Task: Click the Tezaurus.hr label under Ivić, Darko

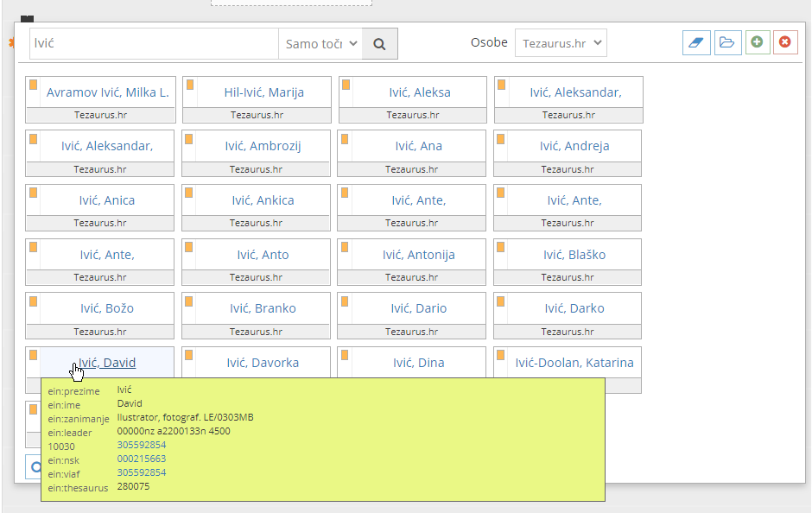Action: (x=568, y=332)
